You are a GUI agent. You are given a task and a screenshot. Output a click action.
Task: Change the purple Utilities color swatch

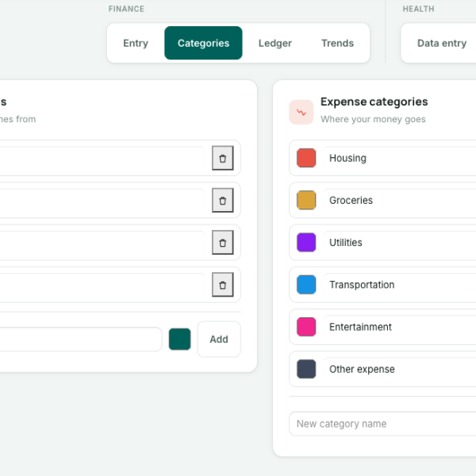click(x=306, y=242)
